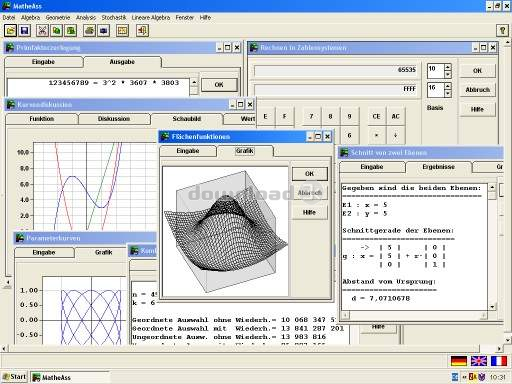Image resolution: width=512 pixels, height=384 pixels.
Task: Open the Hilfe menu
Action: click(205, 17)
